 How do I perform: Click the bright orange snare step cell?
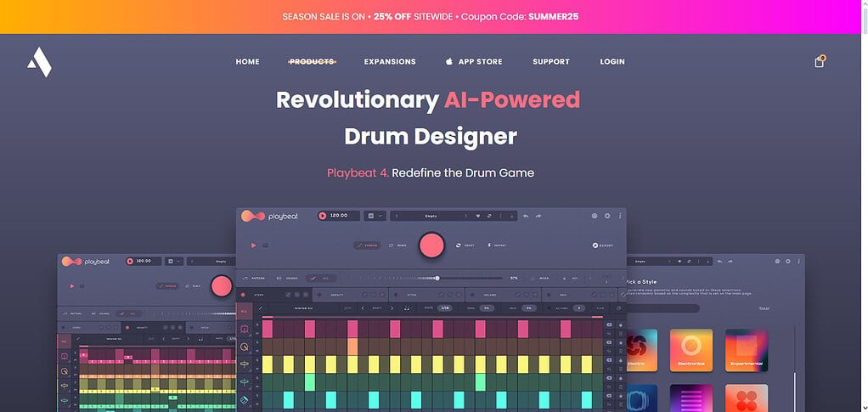tap(352, 347)
